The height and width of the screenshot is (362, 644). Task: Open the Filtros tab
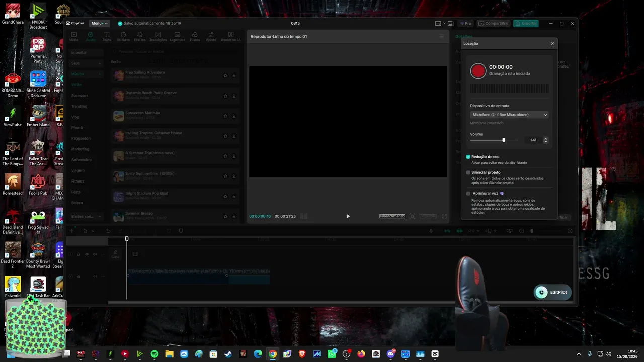[195, 37]
